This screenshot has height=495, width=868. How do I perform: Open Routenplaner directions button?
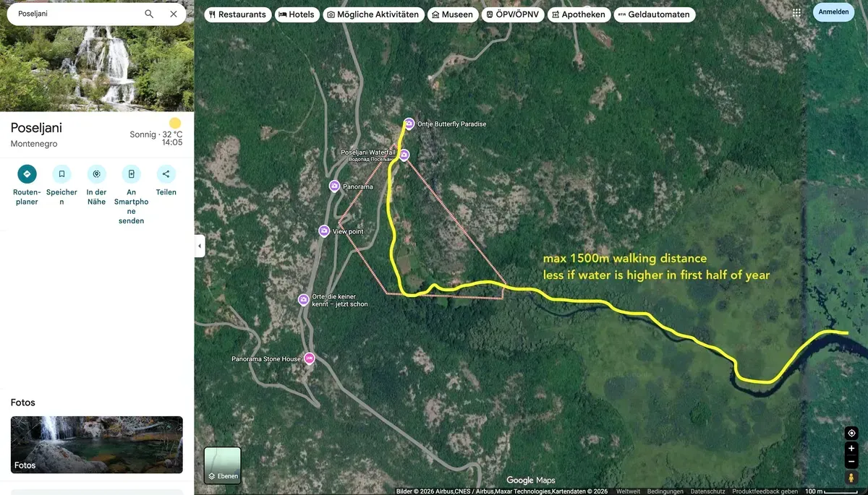(x=27, y=173)
